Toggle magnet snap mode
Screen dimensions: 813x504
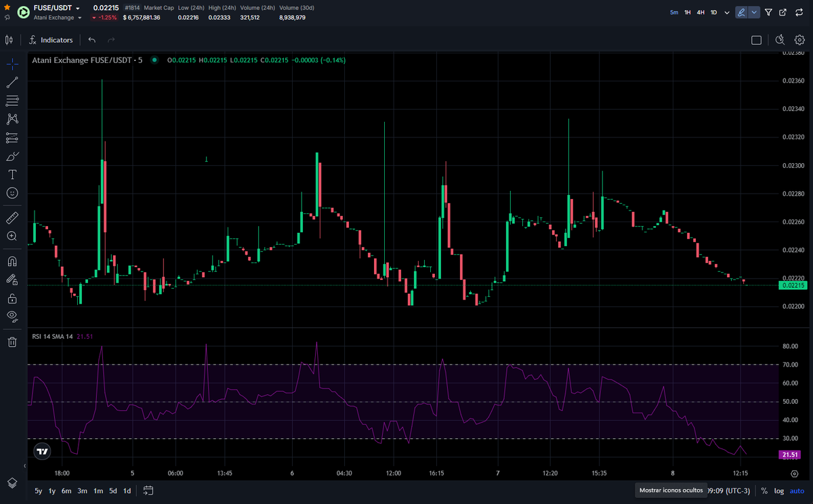(x=12, y=261)
